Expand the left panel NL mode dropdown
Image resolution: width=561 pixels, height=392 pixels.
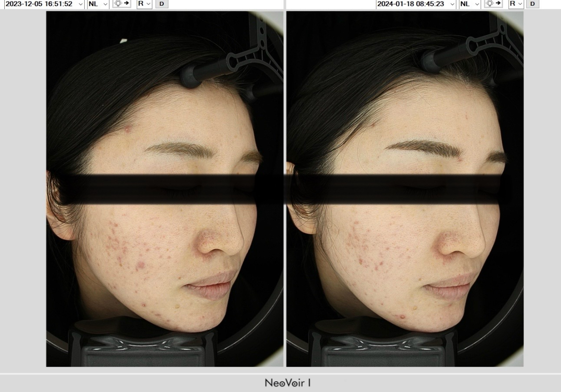(x=98, y=4)
